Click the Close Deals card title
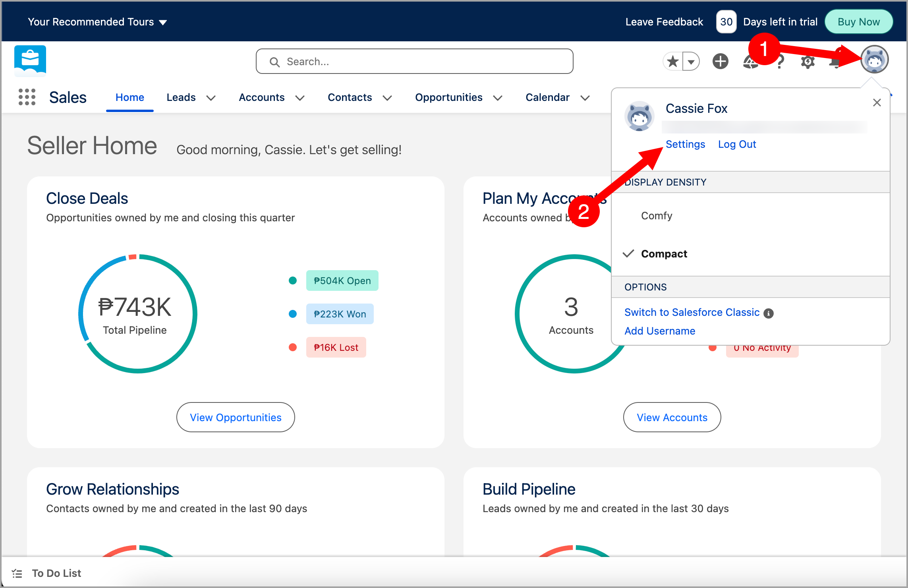This screenshot has height=588, width=908. (x=87, y=198)
